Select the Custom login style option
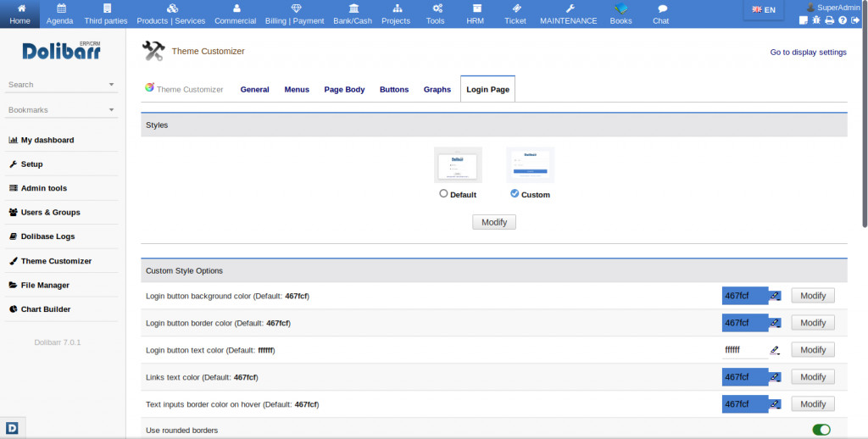The height and width of the screenshot is (439, 868). tap(515, 194)
